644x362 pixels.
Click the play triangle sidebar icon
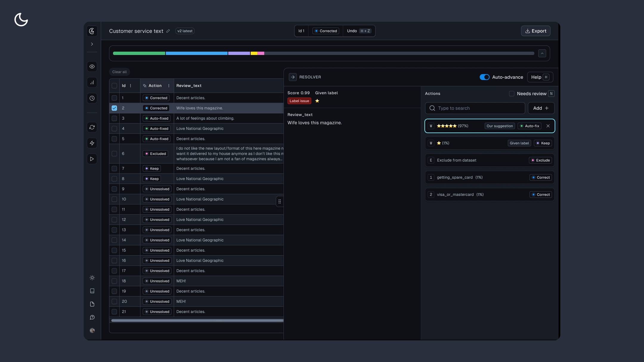[x=92, y=159]
